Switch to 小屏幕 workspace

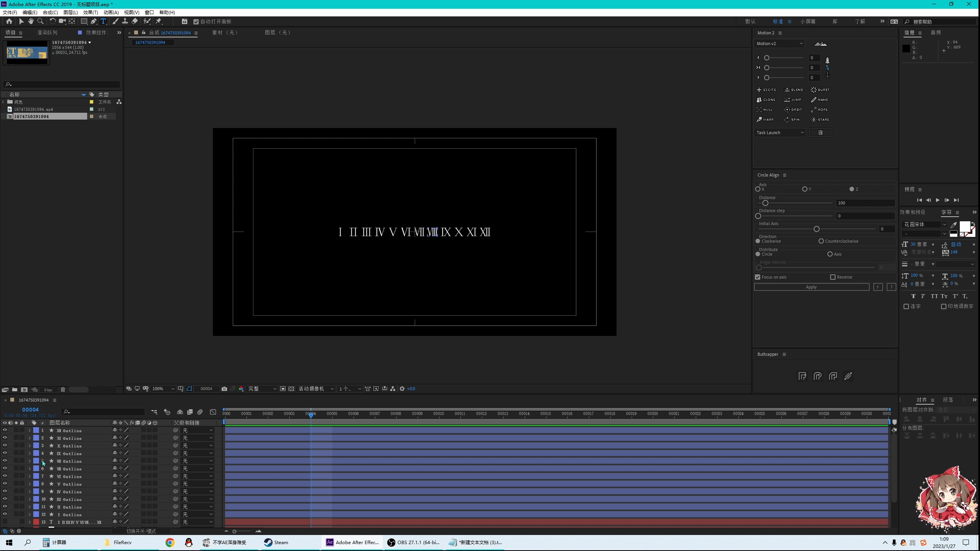point(808,22)
